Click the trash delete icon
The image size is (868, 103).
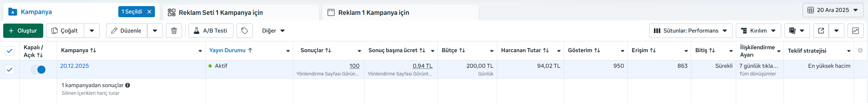(174, 31)
